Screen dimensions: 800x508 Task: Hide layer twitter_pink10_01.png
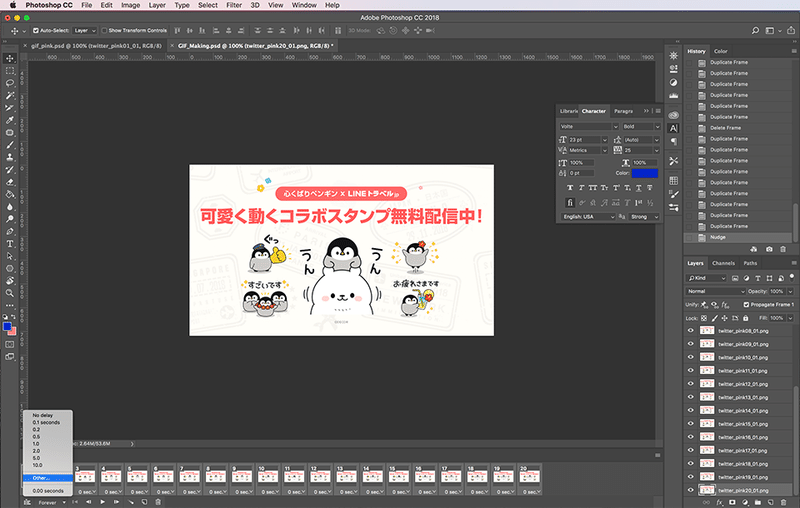[x=691, y=357]
